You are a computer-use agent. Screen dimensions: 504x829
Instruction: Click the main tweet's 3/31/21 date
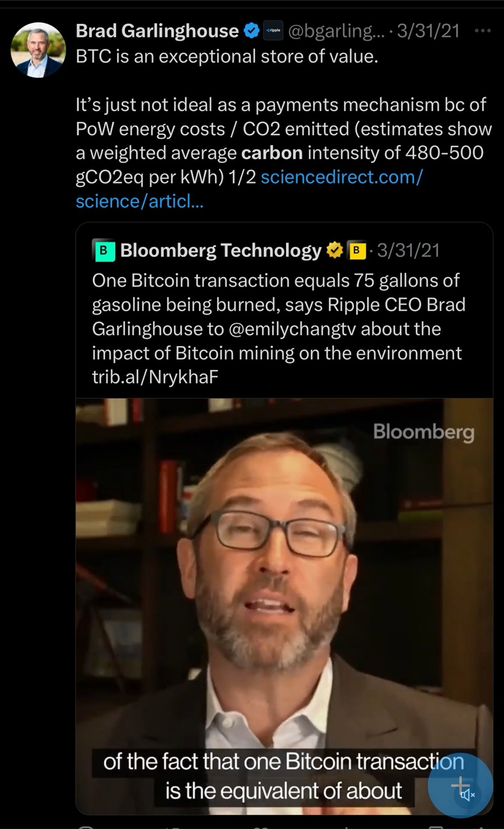point(428,31)
